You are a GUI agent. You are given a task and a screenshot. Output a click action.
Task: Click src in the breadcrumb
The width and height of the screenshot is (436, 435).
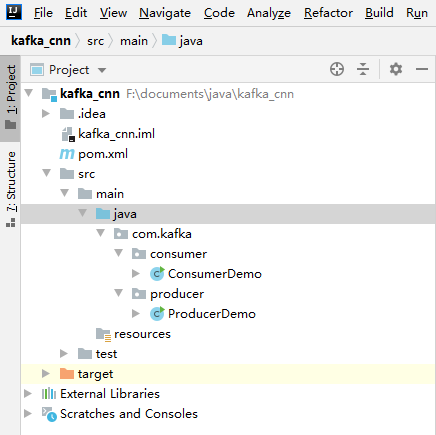tap(95, 41)
